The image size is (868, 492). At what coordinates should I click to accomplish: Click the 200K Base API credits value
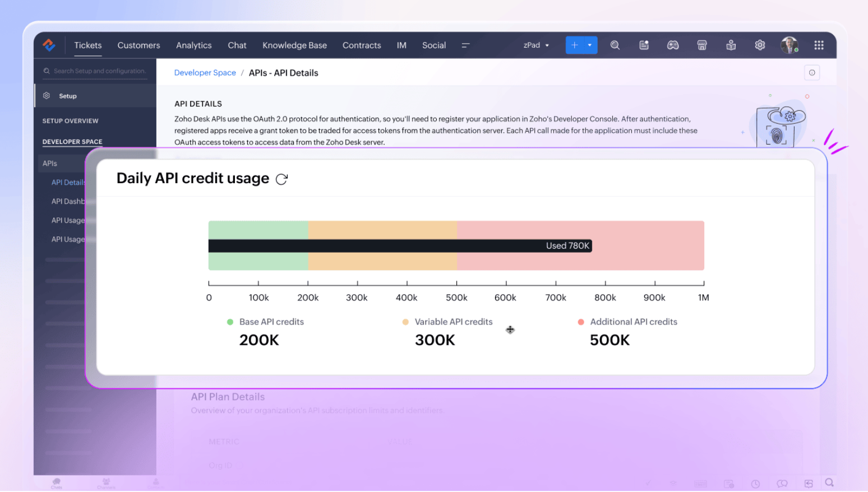point(259,340)
